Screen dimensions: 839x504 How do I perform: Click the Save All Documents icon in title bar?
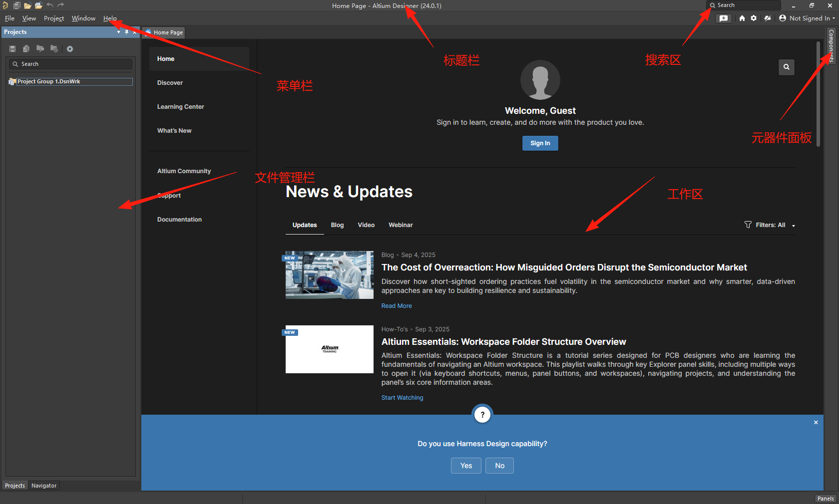pyautogui.click(x=16, y=5)
